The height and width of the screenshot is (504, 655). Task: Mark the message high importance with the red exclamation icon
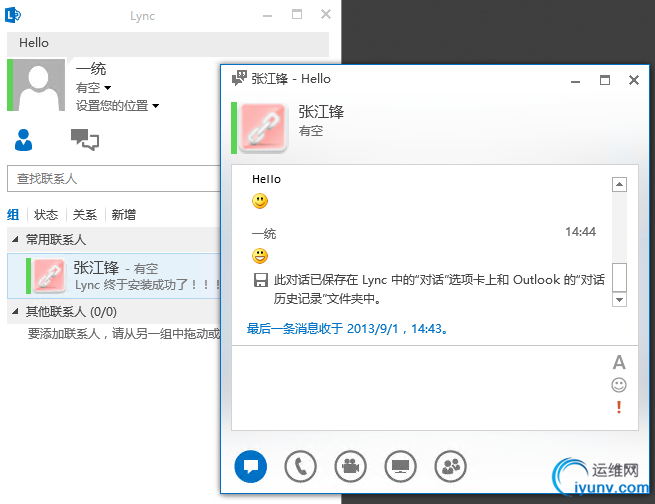click(x=619, y=407)
